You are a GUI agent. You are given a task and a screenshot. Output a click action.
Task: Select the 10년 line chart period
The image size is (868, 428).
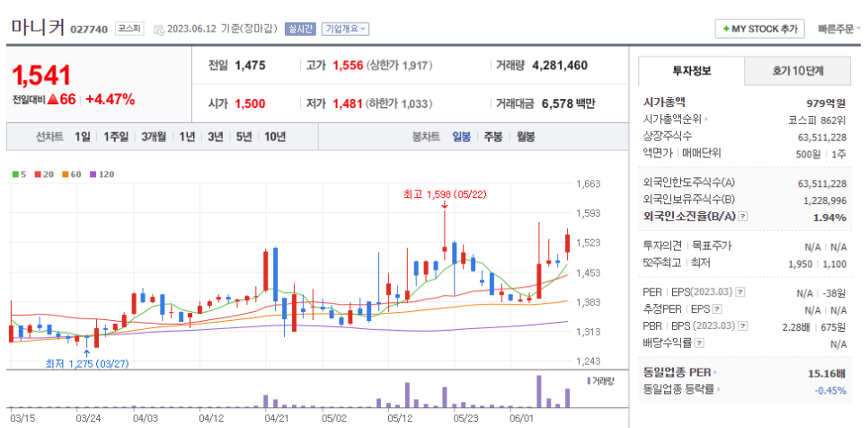coord(275,137)
